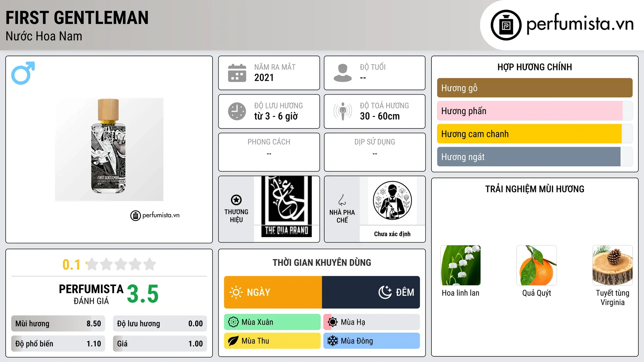
Task: Select the Đêm nighttime block
Action: tap(371, 292)
